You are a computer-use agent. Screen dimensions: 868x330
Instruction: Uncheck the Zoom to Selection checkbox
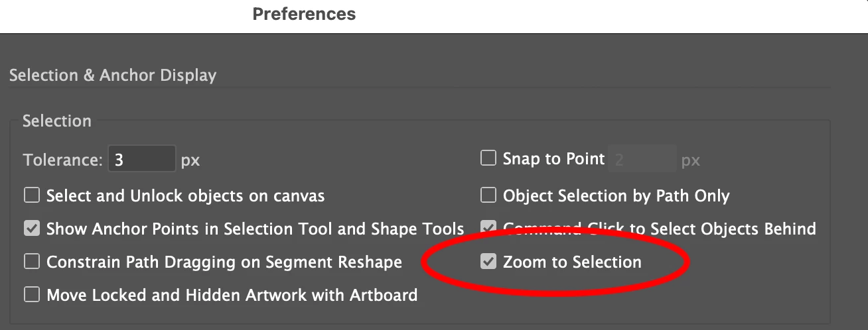coord(488,262)
